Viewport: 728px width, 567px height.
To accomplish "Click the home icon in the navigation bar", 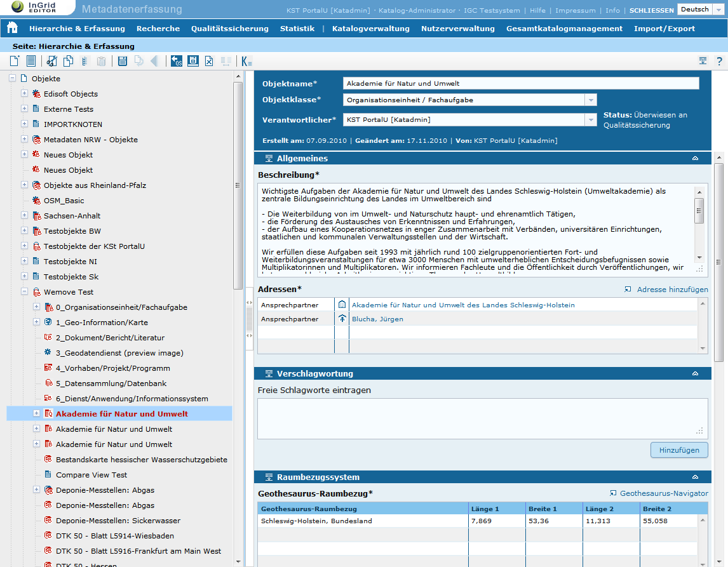I will [x=12, y=29].
